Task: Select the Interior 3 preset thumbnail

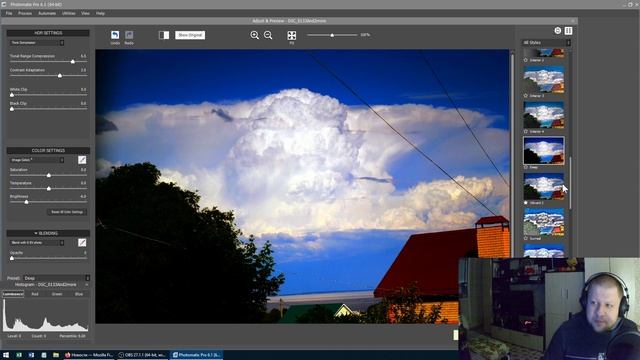Action: pos(544,79)
